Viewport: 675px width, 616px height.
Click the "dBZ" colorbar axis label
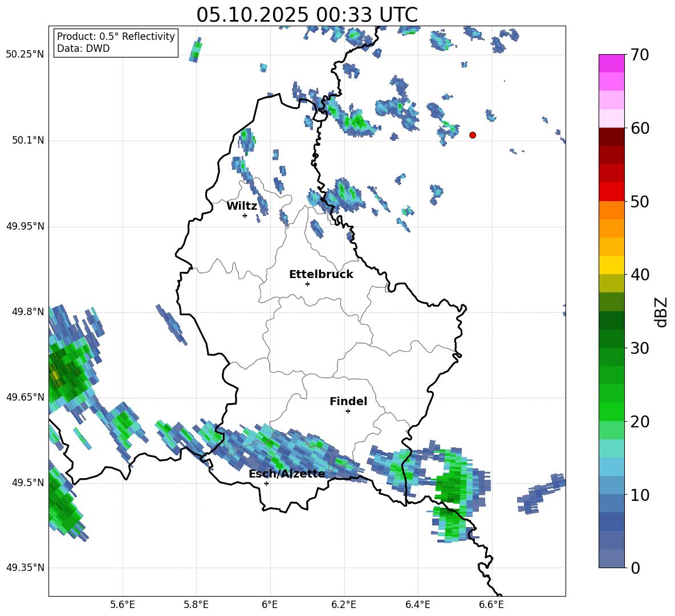(x=662, y=312)
